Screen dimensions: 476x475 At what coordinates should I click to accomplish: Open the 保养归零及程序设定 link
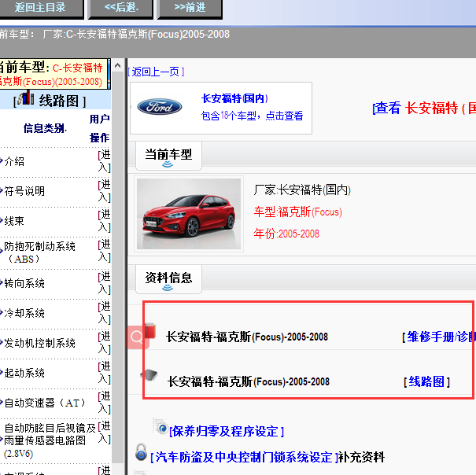227,431
